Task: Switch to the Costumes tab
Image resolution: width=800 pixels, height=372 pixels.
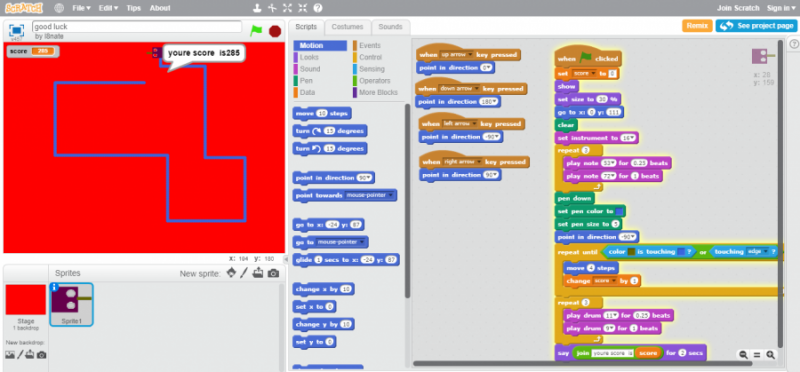Action: coord(347,27)
